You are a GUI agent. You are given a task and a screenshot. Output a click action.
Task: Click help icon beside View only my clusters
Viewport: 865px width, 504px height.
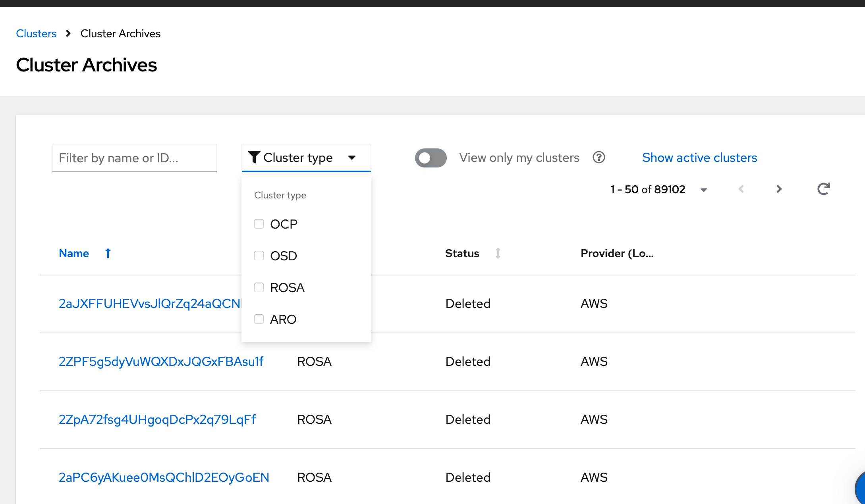coord(599,158)
